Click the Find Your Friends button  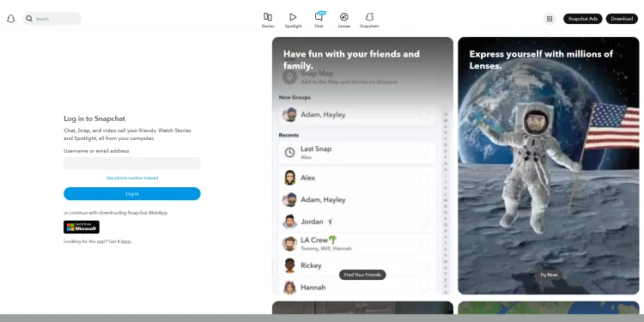tap(362, 275)
